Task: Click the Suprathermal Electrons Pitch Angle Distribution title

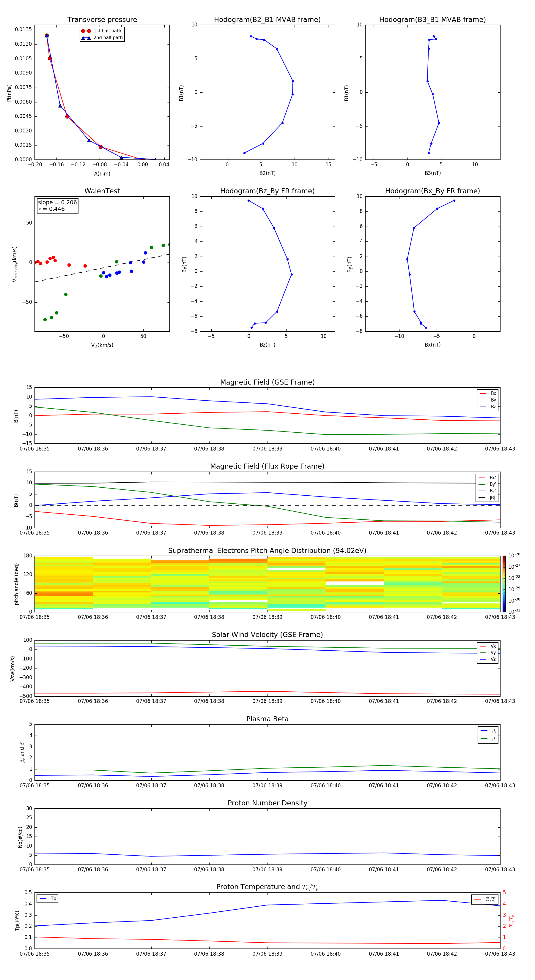Action: pos(267,551)
